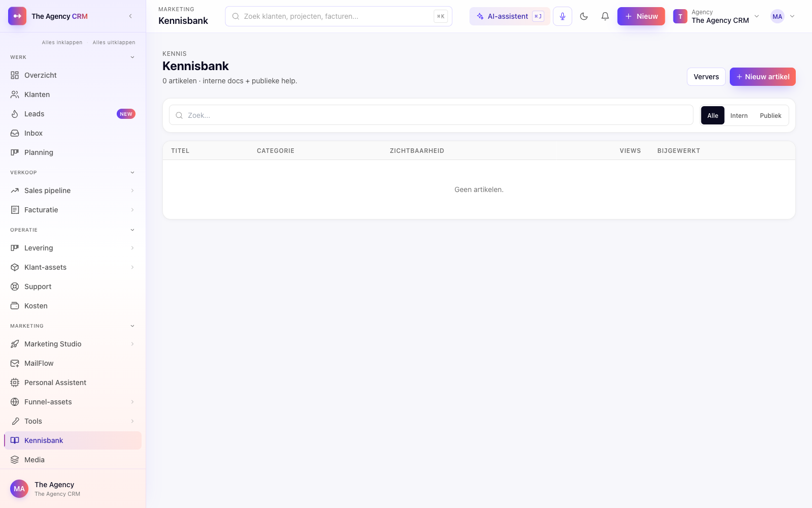The height and width of the screenshot is (508, 812).
Task: Open Facturatie invoice icon
Action: point(15,210)
